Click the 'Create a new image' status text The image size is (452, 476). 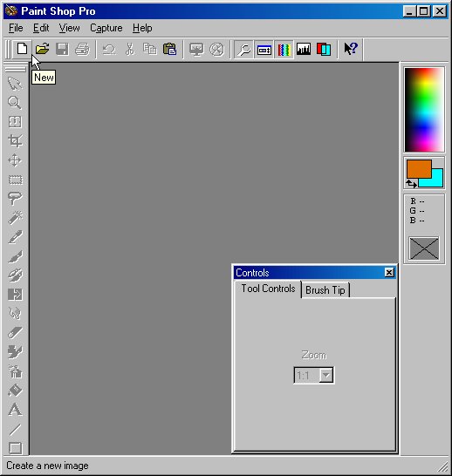point(47,466)
